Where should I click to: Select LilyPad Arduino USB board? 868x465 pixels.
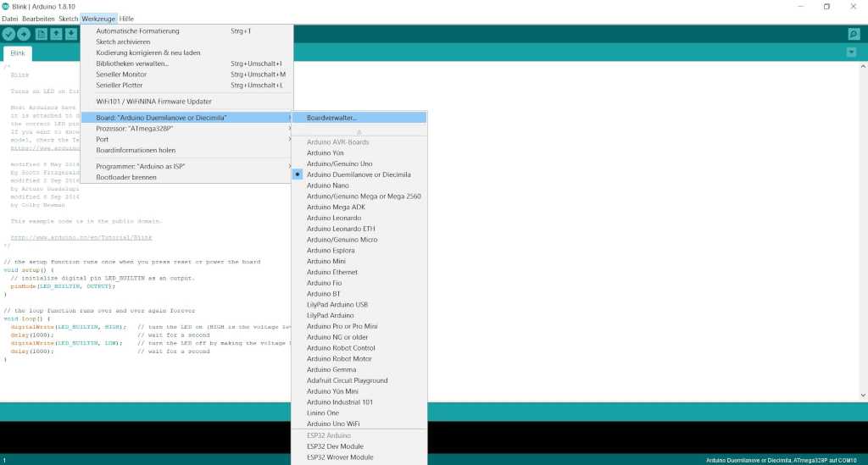pos(359,305)
